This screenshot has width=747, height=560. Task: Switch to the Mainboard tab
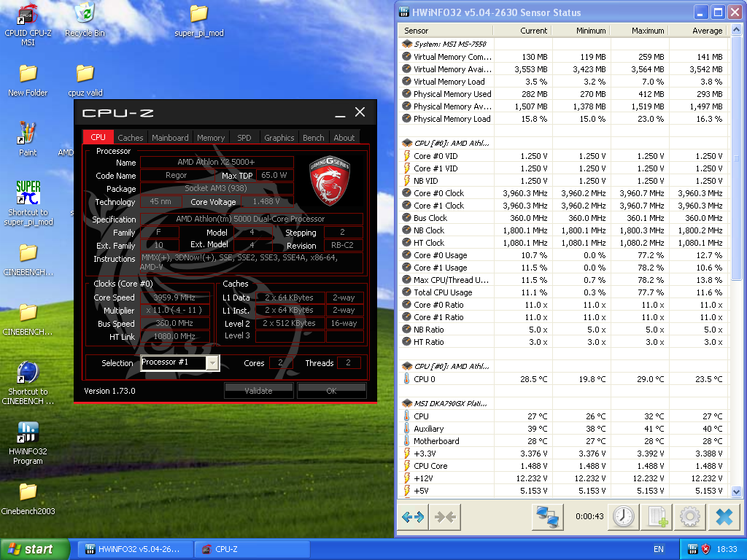[170, 137]
